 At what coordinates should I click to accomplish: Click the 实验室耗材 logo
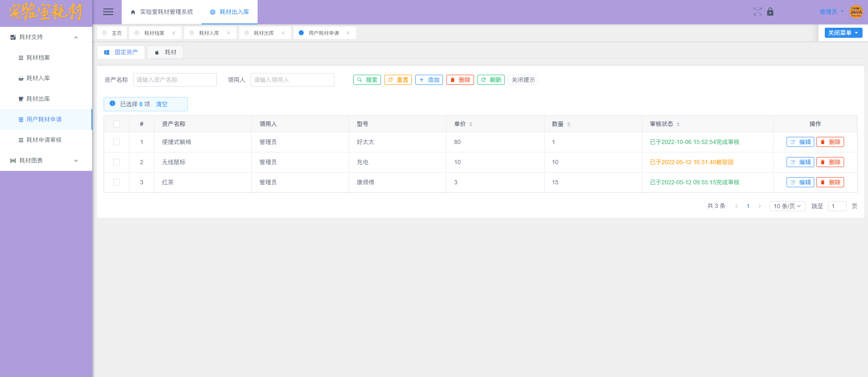(46, 12)
